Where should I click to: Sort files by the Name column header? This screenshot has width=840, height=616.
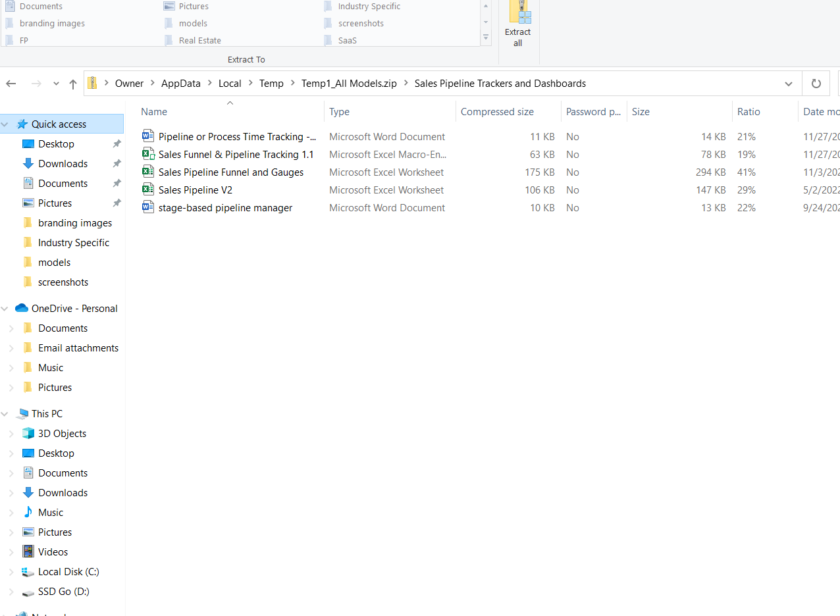tap(154, 112)
